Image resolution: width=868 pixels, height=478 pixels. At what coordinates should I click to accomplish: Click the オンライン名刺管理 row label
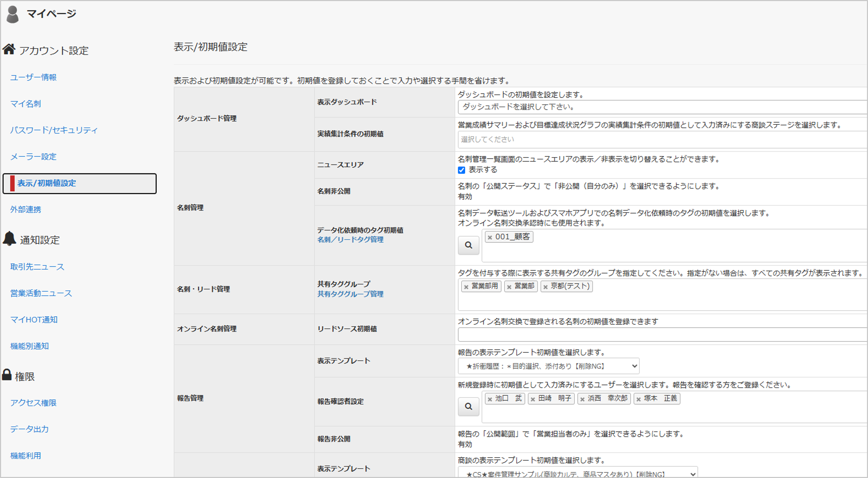[x=207, y=329]
